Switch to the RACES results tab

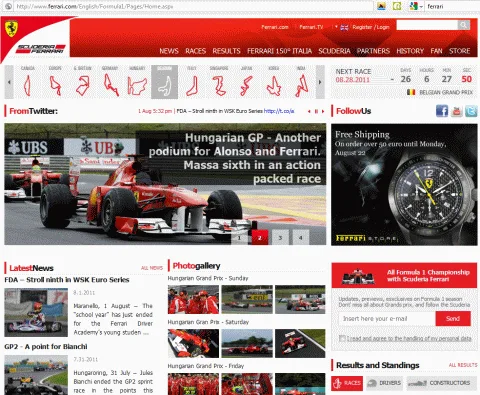[347, 383]
